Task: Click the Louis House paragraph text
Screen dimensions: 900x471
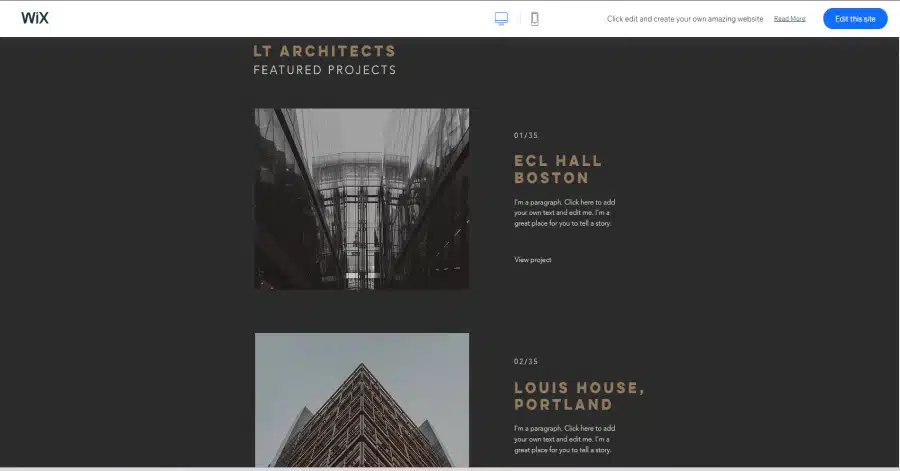Action: (x=565, y=439)
